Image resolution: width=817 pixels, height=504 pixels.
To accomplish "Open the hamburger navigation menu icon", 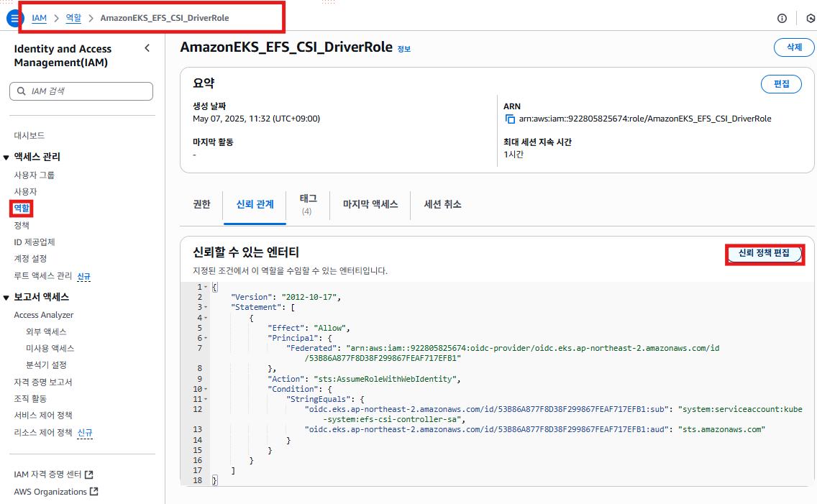I will tap(14, 18).
